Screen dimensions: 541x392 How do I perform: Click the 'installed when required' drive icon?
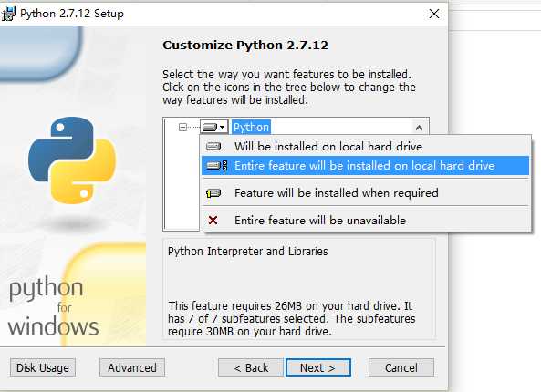pyautogui.click(x=213, y=193)
